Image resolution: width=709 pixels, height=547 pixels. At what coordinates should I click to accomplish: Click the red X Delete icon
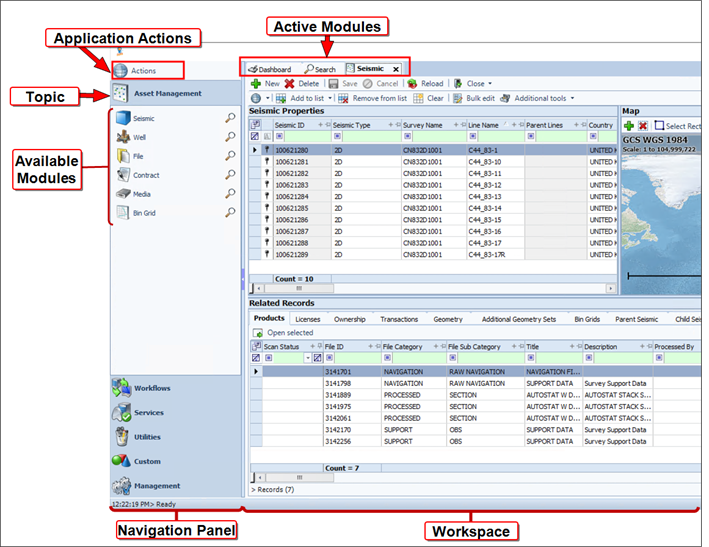pos(289,84)
